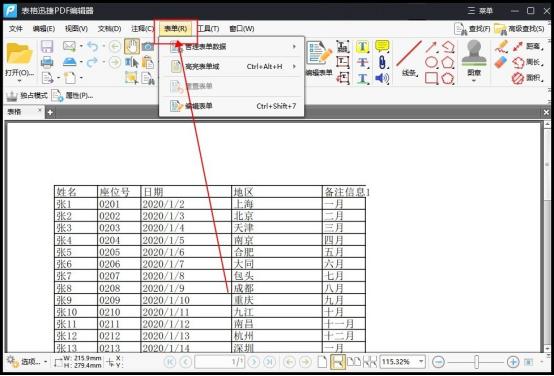This screenshot has width=554, height=376.
Task: Click the camera snapshot icon
Action: tap(148, 46)
